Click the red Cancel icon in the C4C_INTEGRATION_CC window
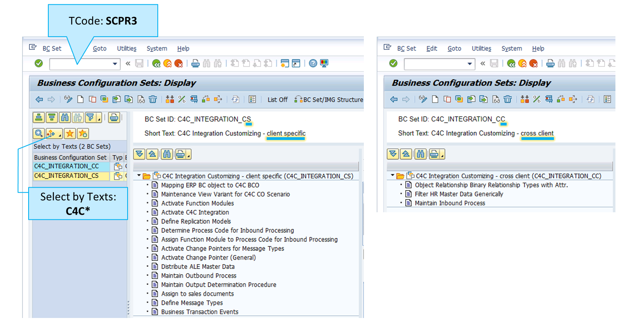The image size is (644, 322). coord(533,63)
